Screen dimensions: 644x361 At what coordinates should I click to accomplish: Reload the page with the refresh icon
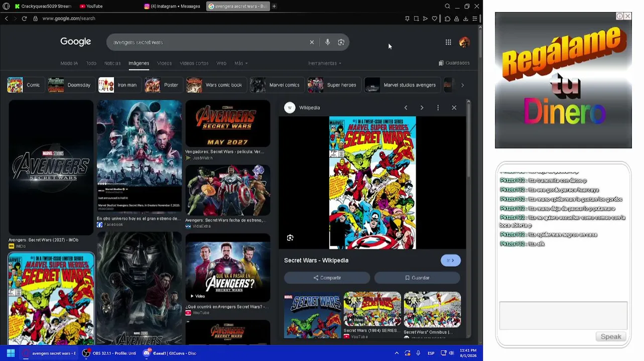pyautogui.click(x=24, y=19)
